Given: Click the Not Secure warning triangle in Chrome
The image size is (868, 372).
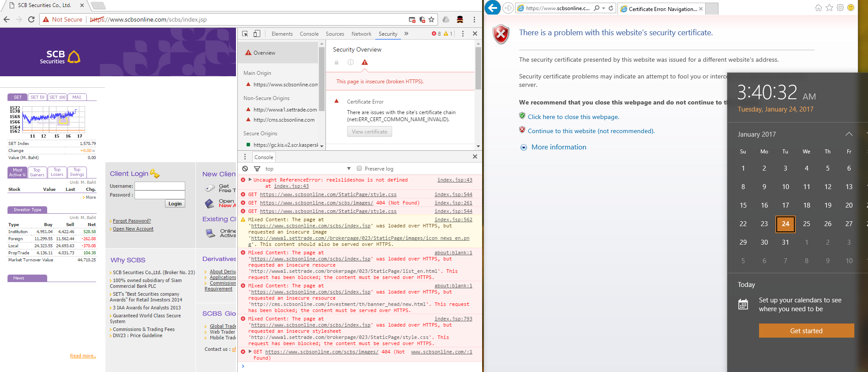Looking at the screenshot, I should click(46, 19).
